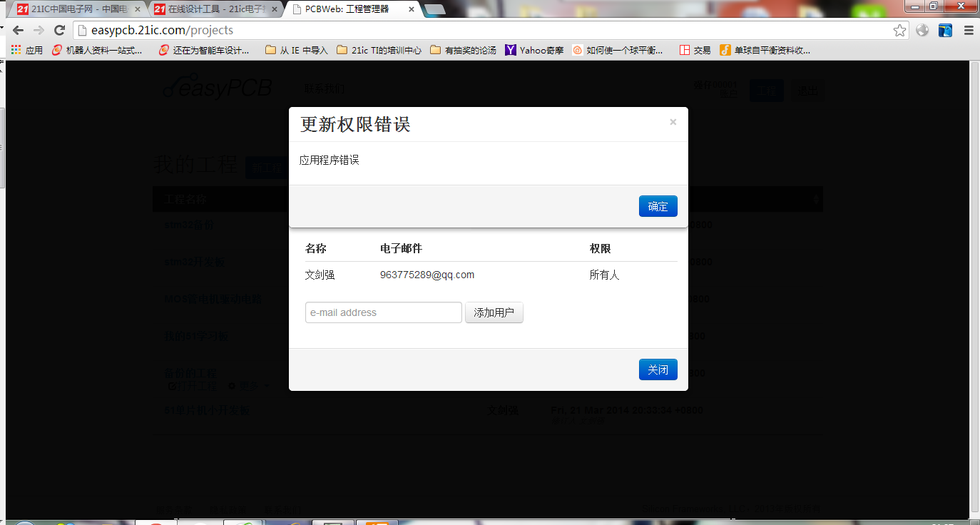Open the 交易 bookmark
Viewport: 980px width, 525px height.
[695, 51]
